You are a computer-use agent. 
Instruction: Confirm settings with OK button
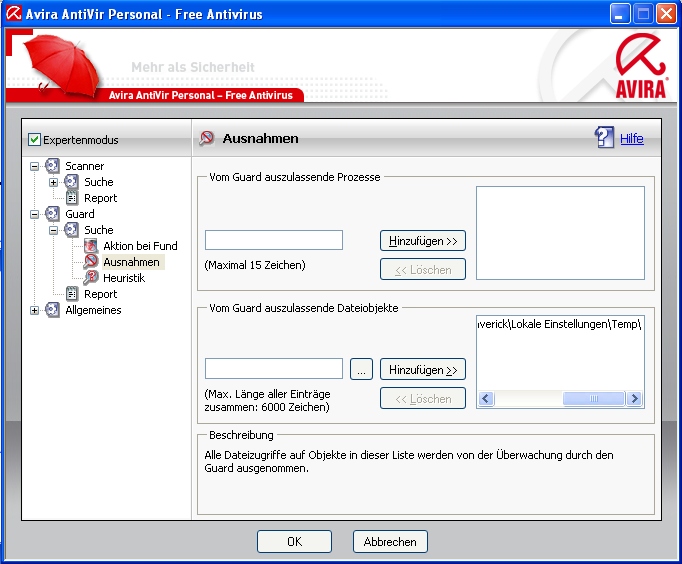pos(294,541)
